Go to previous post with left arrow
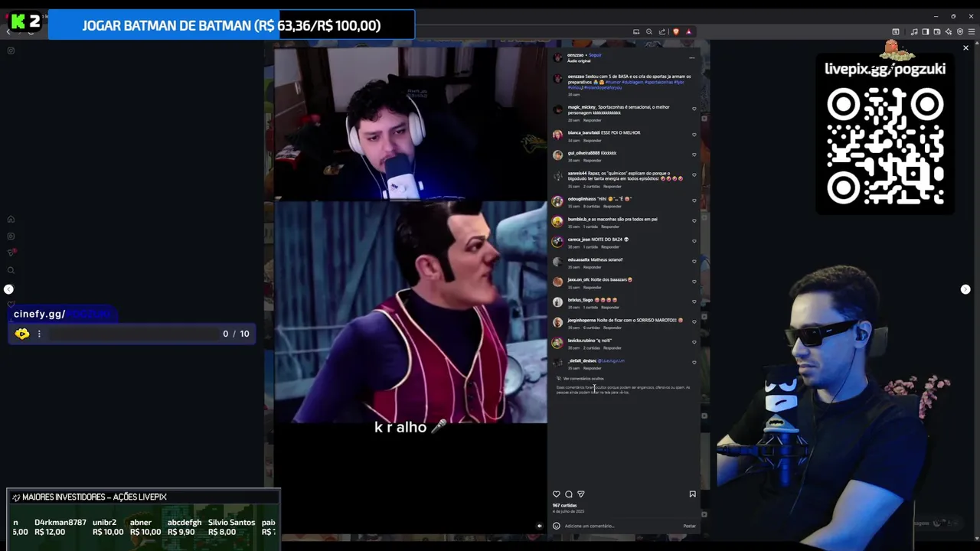 click(x=8, y=289)
